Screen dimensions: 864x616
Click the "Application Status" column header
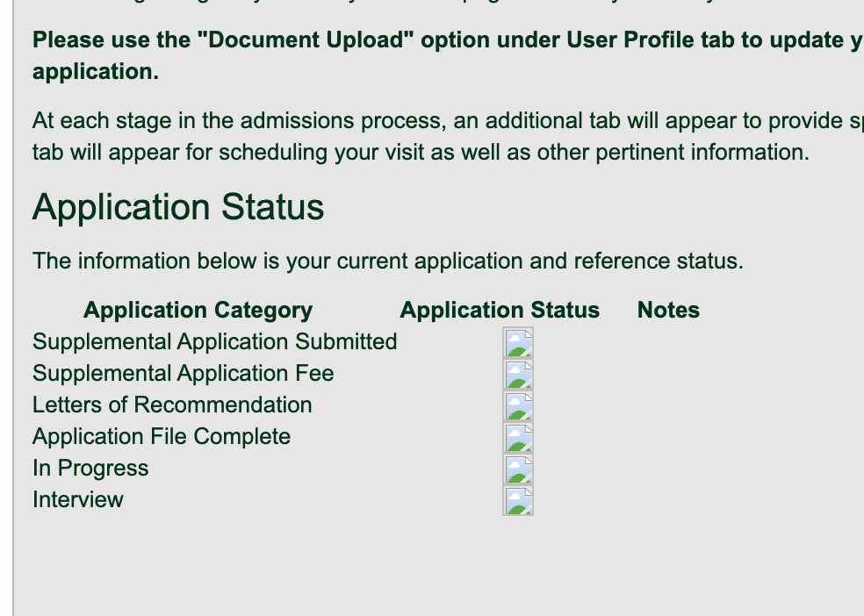[x=500, y=310]
